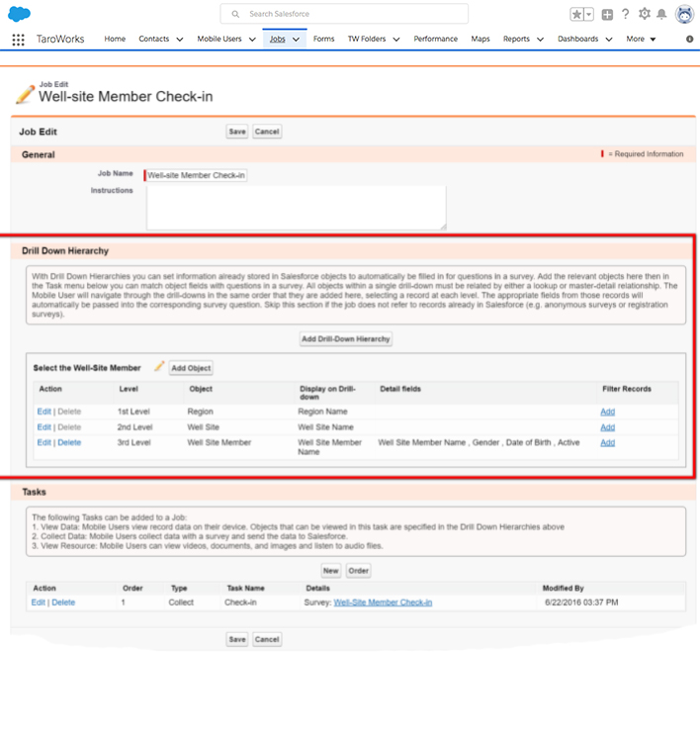Click Add Drill-Down Hierarchy button
Image resolution: width=700 pixels, height=742 pixels.
(x=346, y=338)
